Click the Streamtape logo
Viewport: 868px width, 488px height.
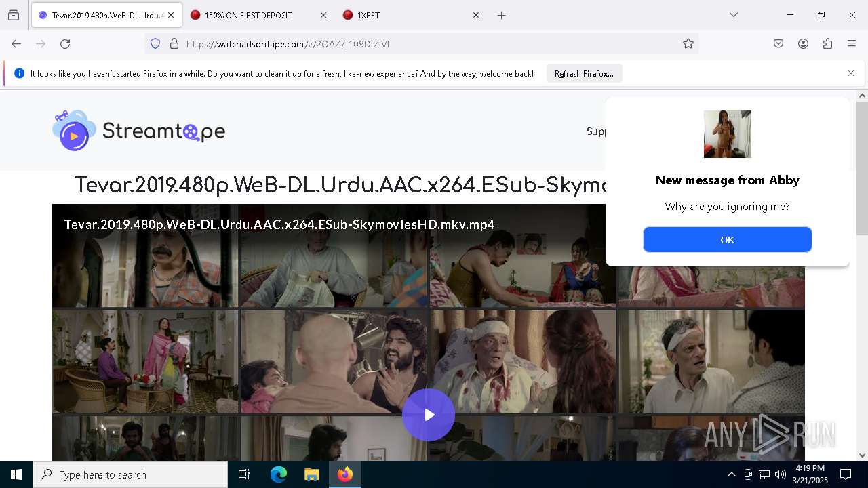coord(139,130)
